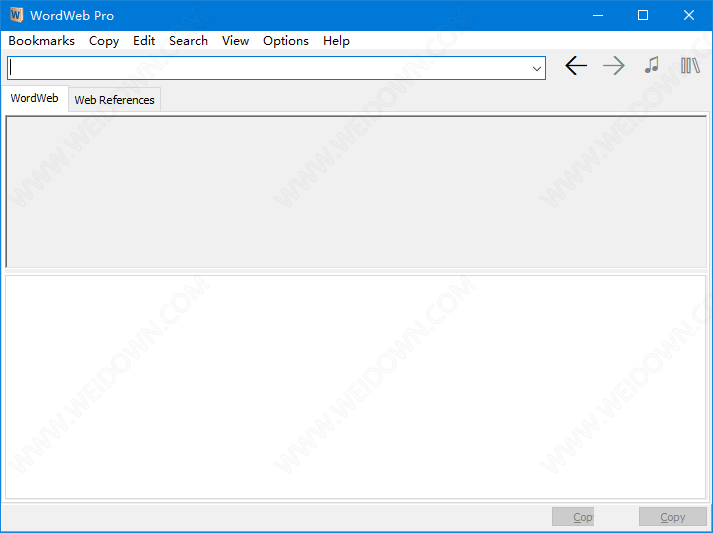Open the books reference icon

(690, 65)
